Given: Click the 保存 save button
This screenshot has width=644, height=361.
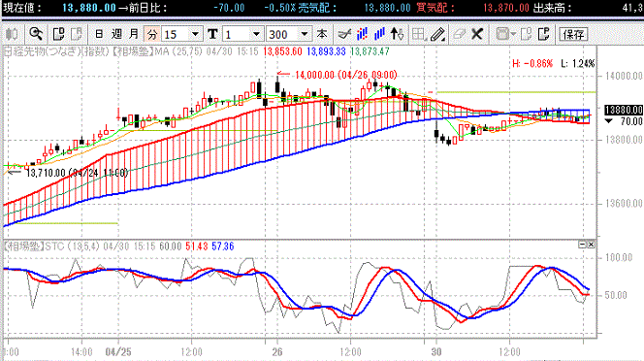Looking at the screenshot, I should [x=573, y=34].
